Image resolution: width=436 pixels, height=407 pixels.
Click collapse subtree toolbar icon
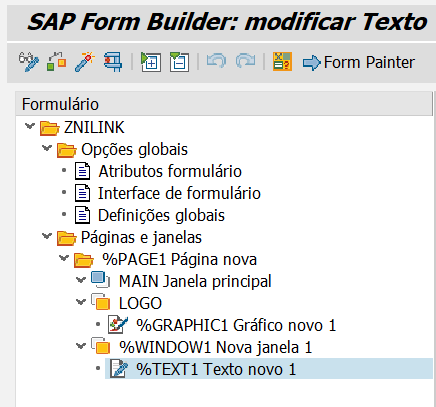[x=179, y=62]
